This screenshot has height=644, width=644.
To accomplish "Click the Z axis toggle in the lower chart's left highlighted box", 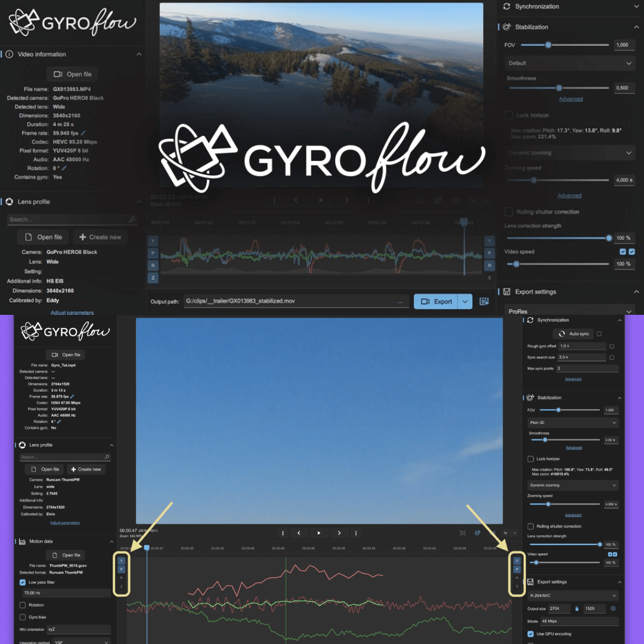I will (x=121, y=587).
